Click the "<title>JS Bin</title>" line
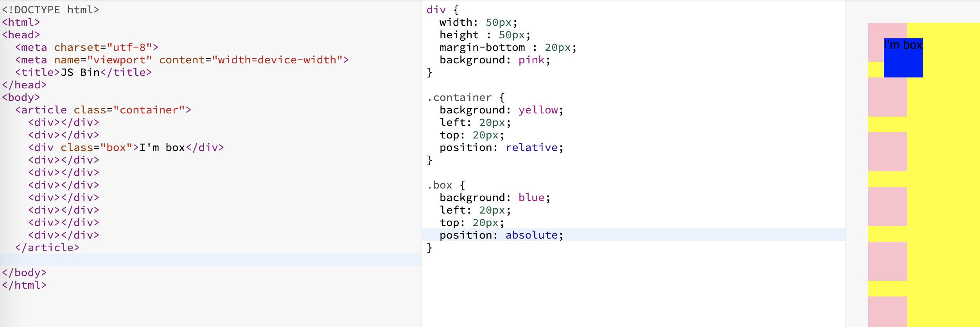This screenshot has width=980, height=327. 83,72
